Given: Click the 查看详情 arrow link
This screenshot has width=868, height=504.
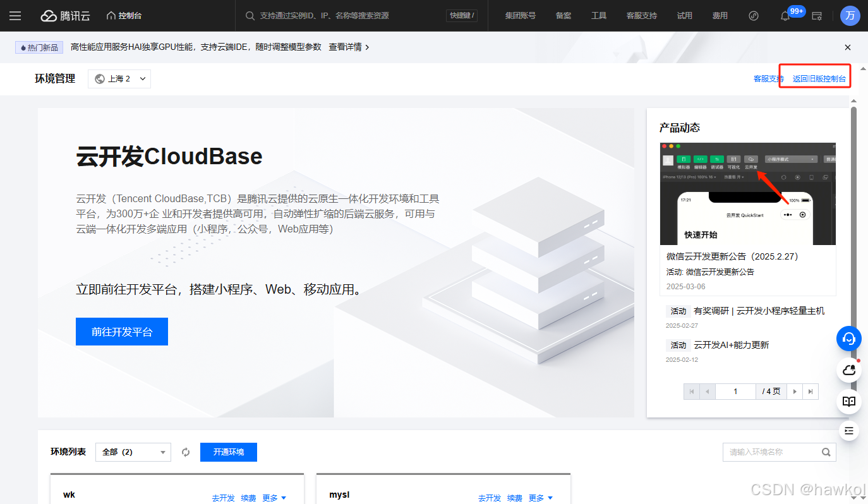Looking at the screenshot, I should [349, 47].
